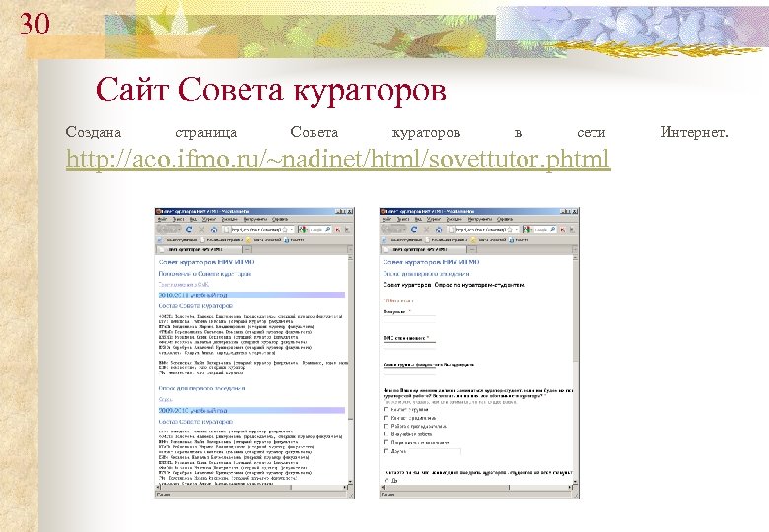The width and height of the screenshot is (769, 532).
Task: Click the horizontal scrollbar in the right browser
Action: click(x=477, y=488)
